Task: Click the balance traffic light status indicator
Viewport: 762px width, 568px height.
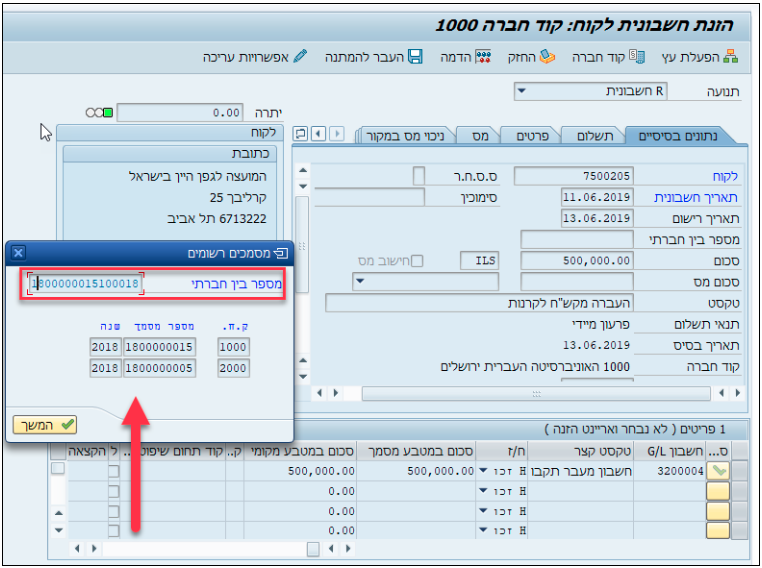Action: [99, 113]
